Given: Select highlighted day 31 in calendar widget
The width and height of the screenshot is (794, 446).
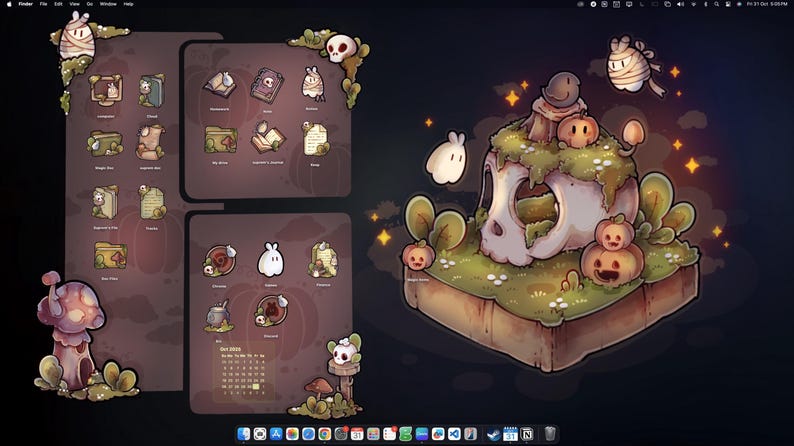Looking at the screenshot, I should click(x=256, y=386).
